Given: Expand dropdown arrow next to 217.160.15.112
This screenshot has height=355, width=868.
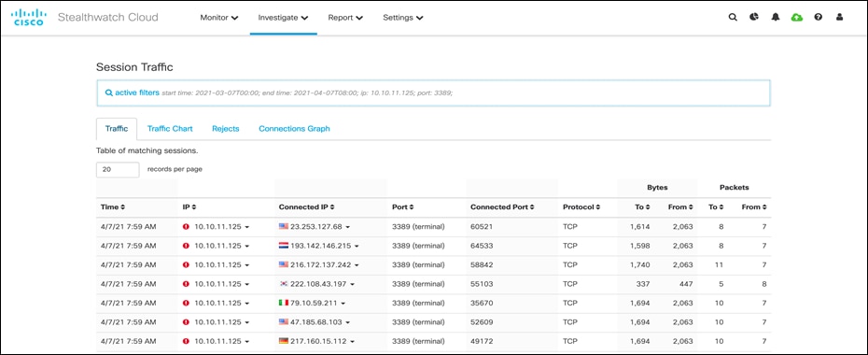Looking at the screenshot, I should pyautogui.click(x=353, y=342).
